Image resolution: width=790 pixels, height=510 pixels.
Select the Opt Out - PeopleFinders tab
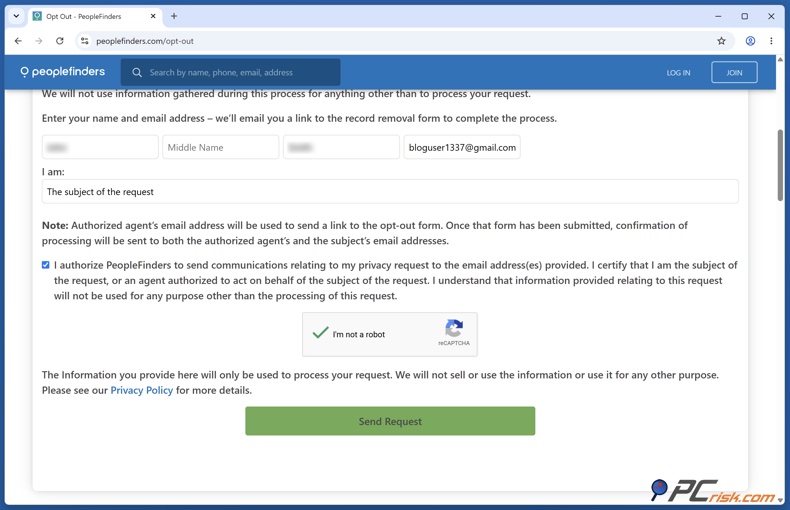point(95,16)
